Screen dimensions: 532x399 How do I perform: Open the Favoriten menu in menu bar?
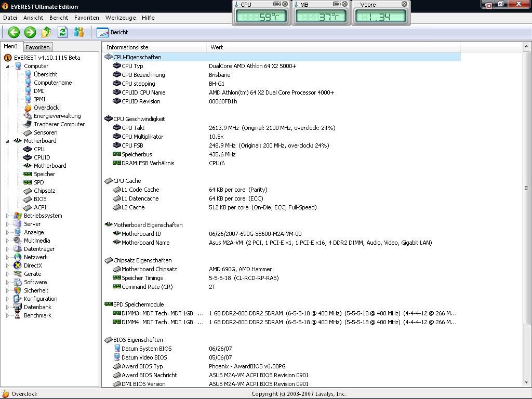point(87,18)
